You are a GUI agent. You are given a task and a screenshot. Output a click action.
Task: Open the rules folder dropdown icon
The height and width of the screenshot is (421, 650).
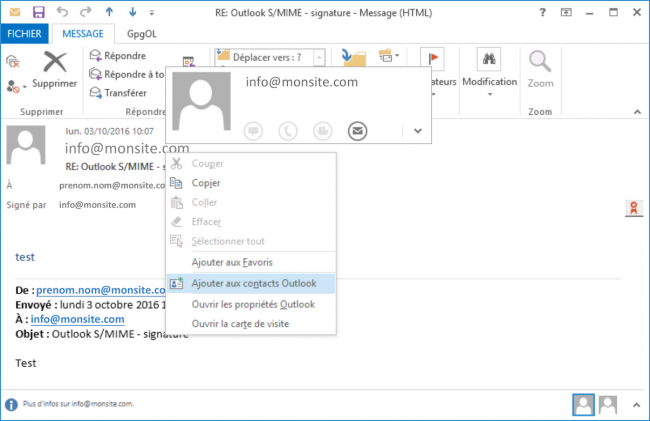tap(388, 55)
